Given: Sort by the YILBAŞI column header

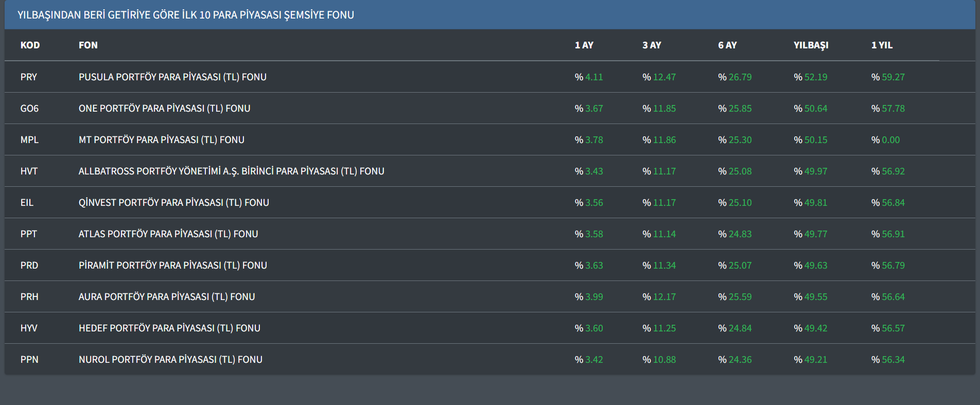Looking at the screenshot, I should 811,45.
